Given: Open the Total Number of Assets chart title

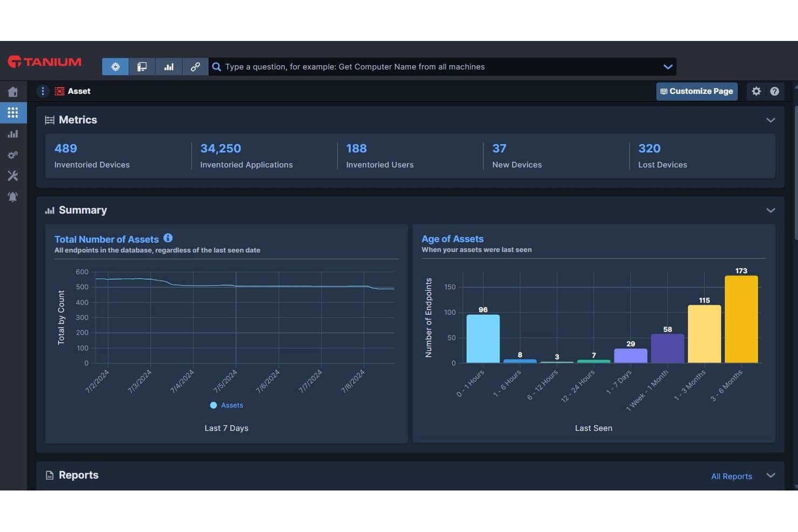Looking at the screenshot, I should point(107,239).
